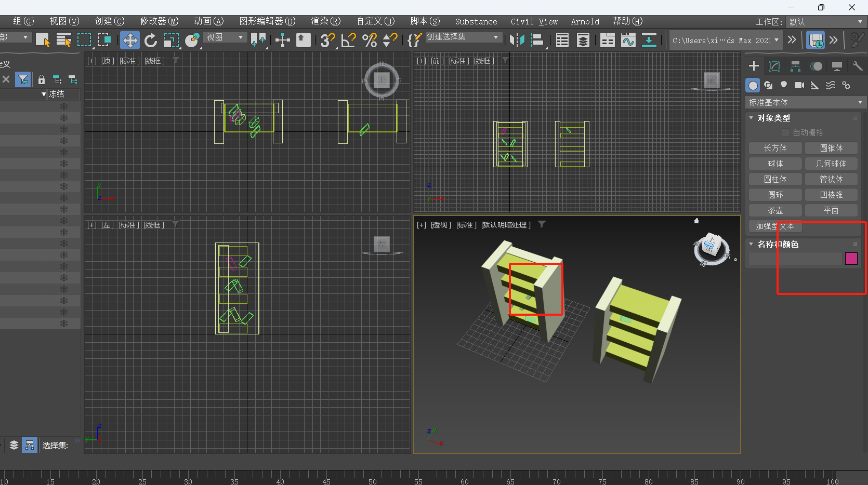Toggle Spinner Snap
This screenshot has height=485, width=868.
pos(390,40)
